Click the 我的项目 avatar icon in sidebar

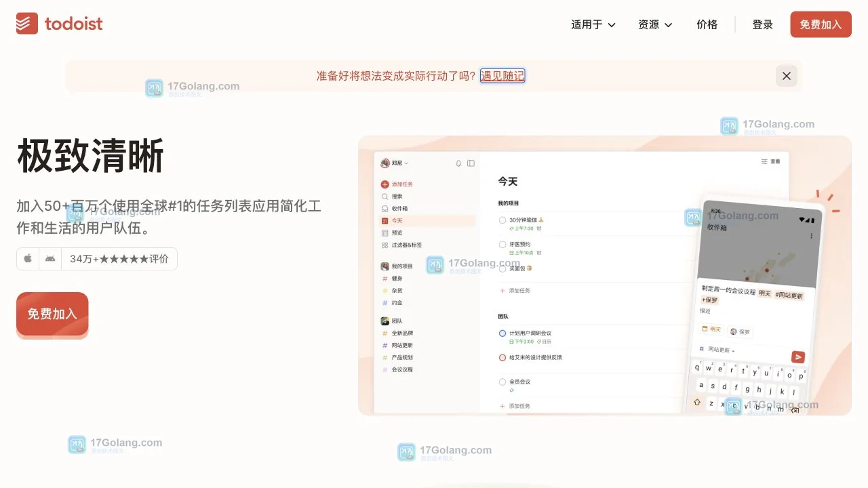point(385,266)
